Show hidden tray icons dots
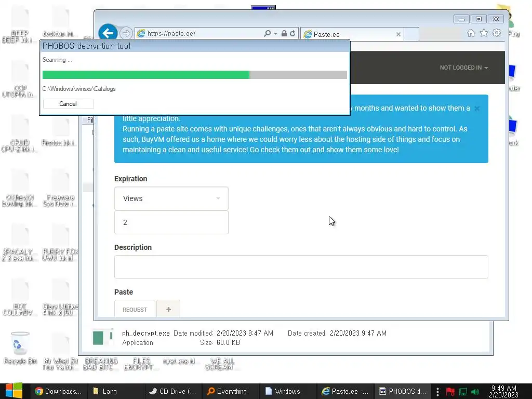This screenshot has width=532, height=399. pos(437,392)
